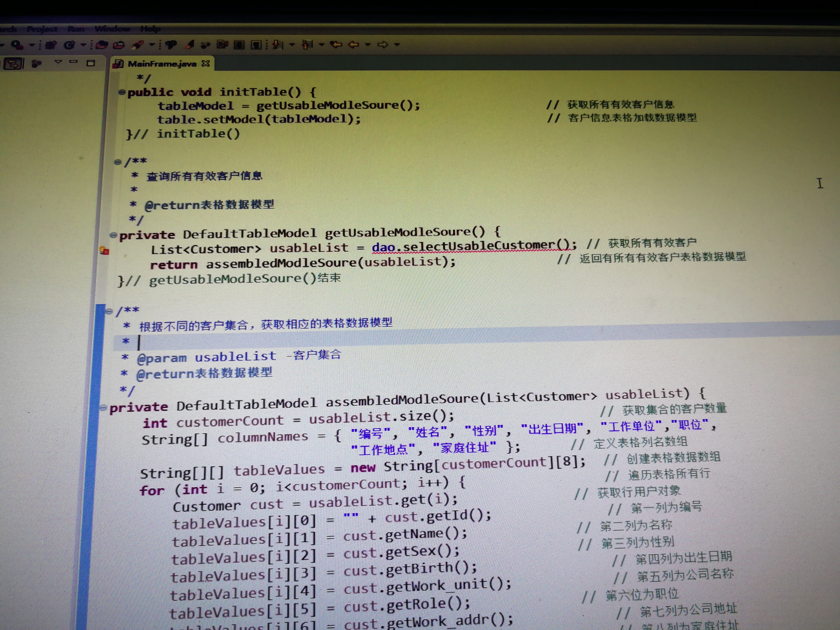
Task: Collapse the initTable() method fold marker
Action: [122, 92]
